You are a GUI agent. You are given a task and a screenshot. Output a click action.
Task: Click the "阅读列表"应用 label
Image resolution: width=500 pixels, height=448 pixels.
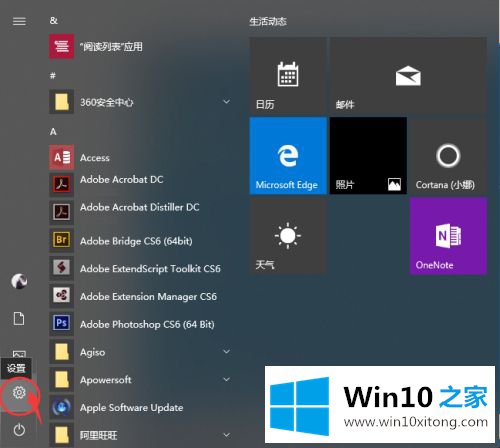tap(111, 47)
